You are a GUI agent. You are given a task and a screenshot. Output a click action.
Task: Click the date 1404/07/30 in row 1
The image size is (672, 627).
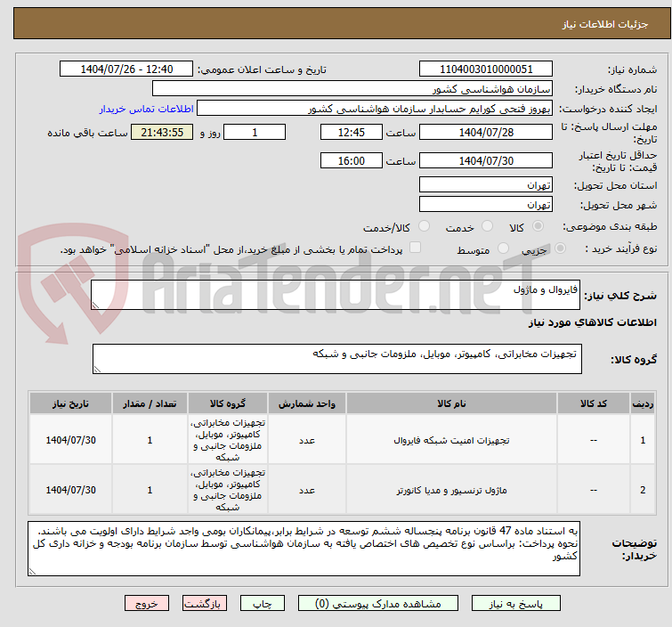click(x=70, y=440)
